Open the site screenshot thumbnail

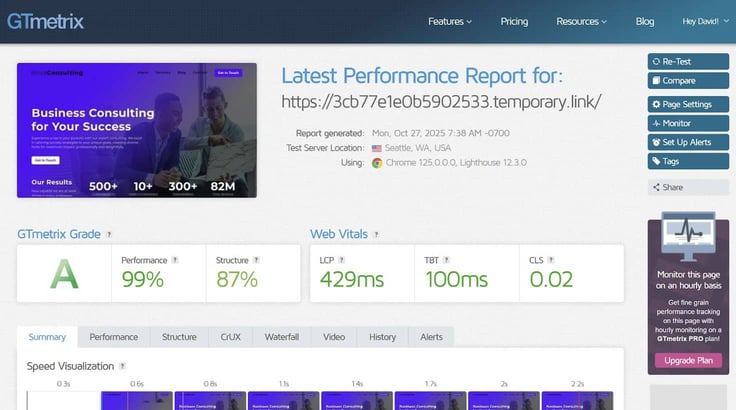tap(137, 130)
